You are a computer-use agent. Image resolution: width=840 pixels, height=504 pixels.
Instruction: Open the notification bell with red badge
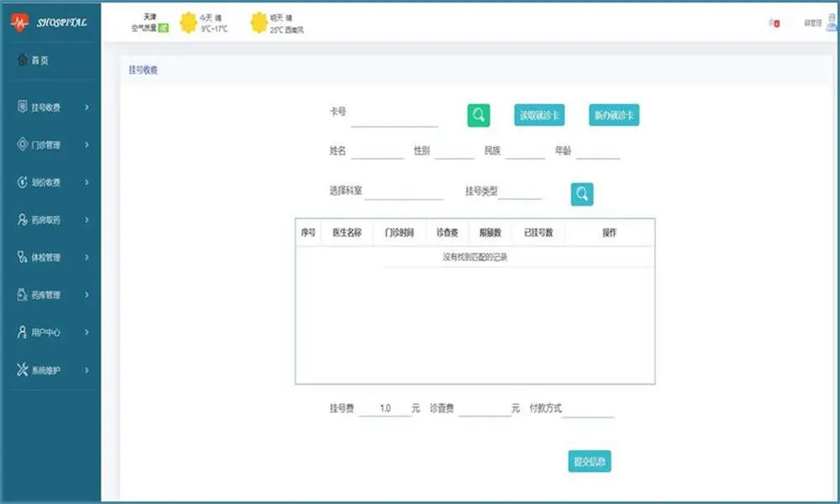[774, 24]
